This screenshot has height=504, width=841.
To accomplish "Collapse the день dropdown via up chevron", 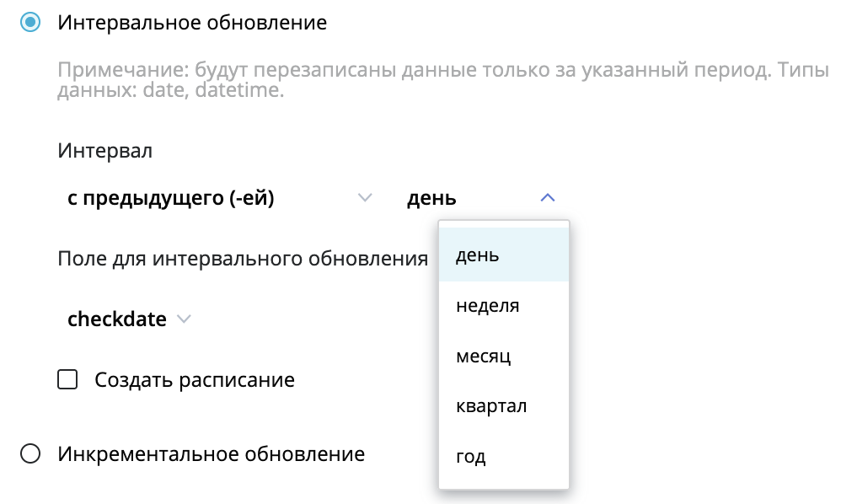I will [x=547, y=198].
